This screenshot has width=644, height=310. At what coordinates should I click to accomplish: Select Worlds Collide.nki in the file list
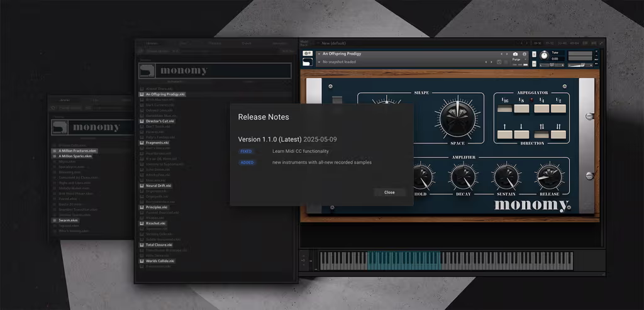[x=157, y=261]
